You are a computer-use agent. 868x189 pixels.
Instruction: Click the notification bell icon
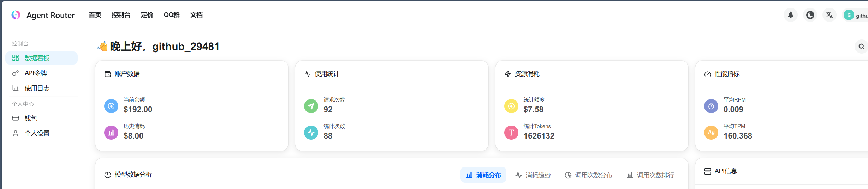(x=790, y=15)
